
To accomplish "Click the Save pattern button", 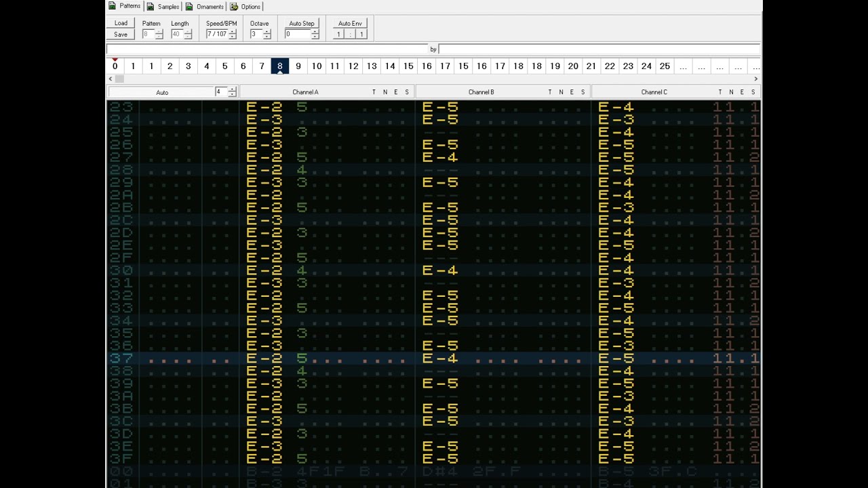I will pyautogui.click(x=121, y=34).
